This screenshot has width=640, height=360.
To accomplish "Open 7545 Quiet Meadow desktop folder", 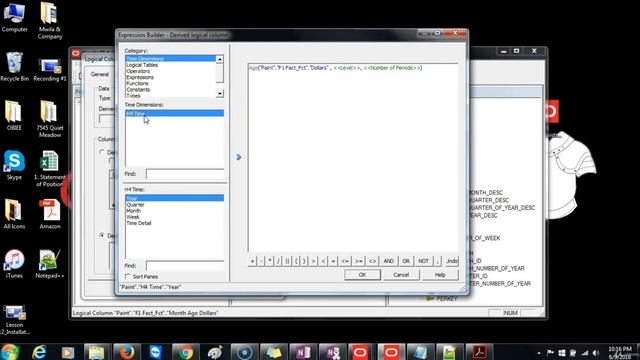I will (x=50, y=119).
